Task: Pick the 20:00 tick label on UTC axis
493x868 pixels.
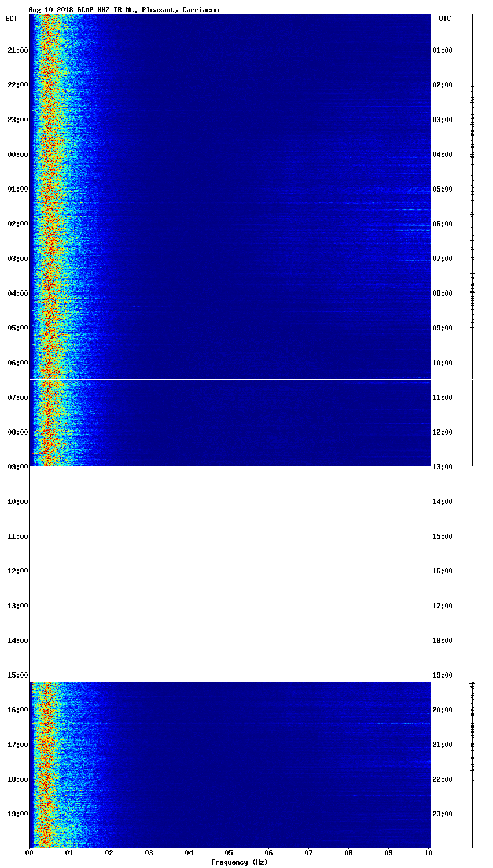Action: 443,710
